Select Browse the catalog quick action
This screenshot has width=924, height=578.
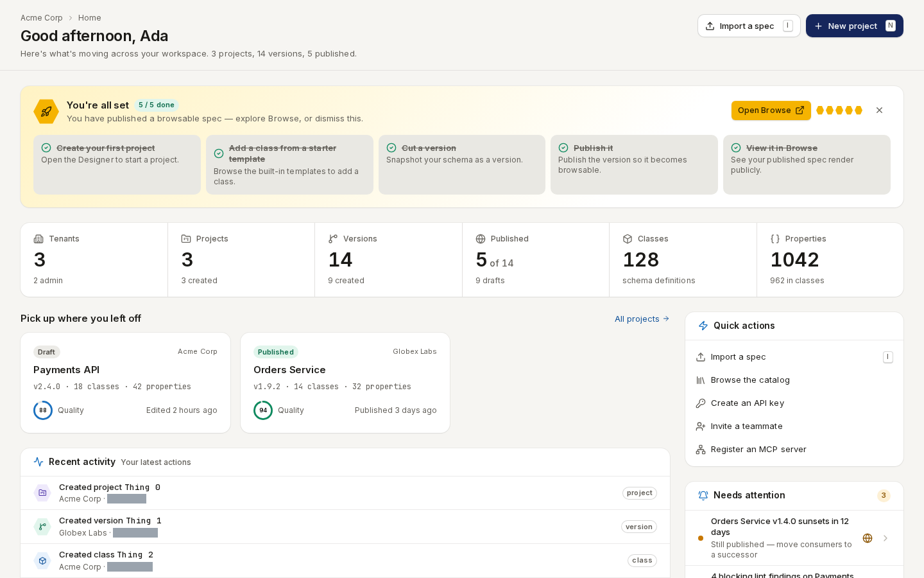[794, 380]
